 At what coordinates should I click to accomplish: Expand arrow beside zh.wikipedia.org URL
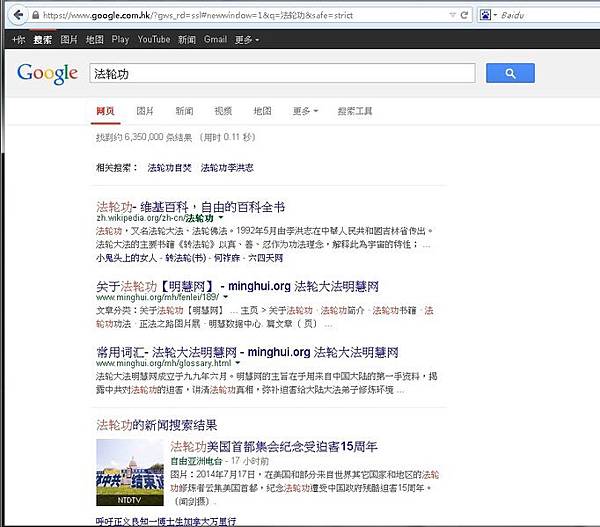[221, 218]
